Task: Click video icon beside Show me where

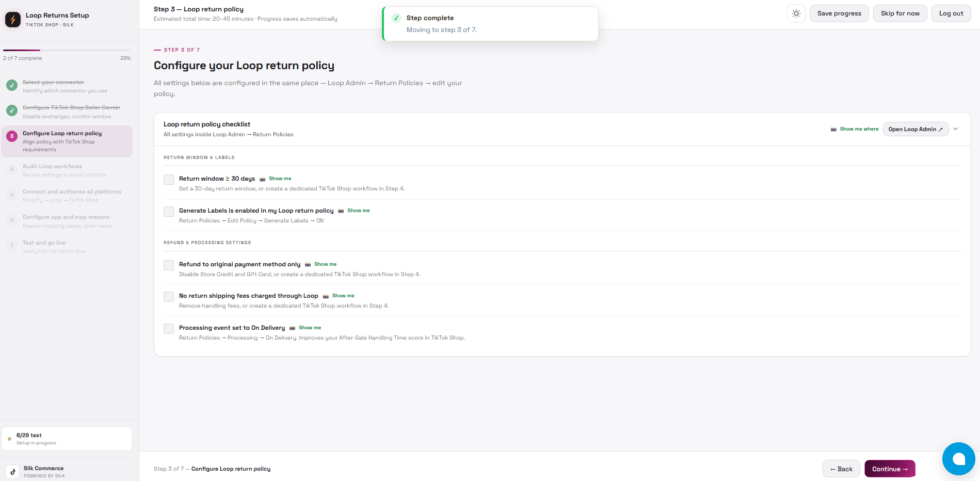Action: pos(833,130)
